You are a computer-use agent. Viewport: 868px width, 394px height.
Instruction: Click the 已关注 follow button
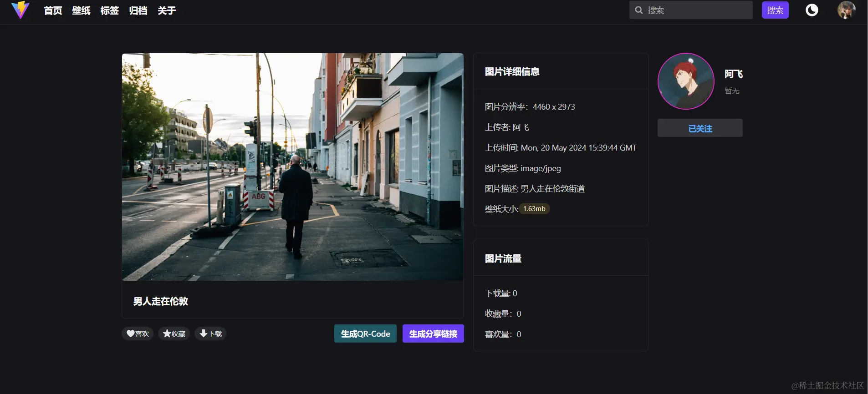pyautogui.click(x=700, y=128)
